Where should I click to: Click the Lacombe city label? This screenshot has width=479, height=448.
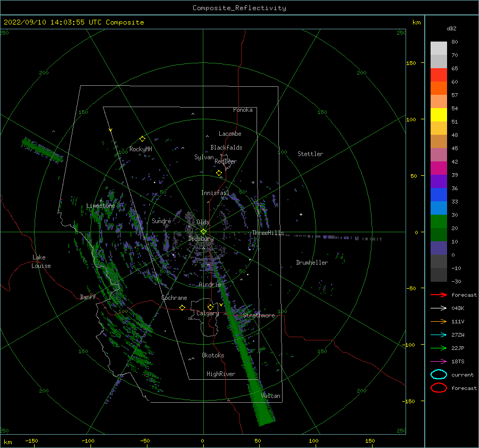(230, 134)
